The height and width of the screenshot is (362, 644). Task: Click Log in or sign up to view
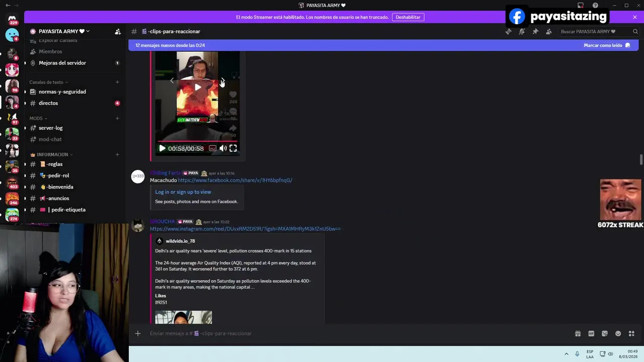pyautogui.click(x=183, y=192)
